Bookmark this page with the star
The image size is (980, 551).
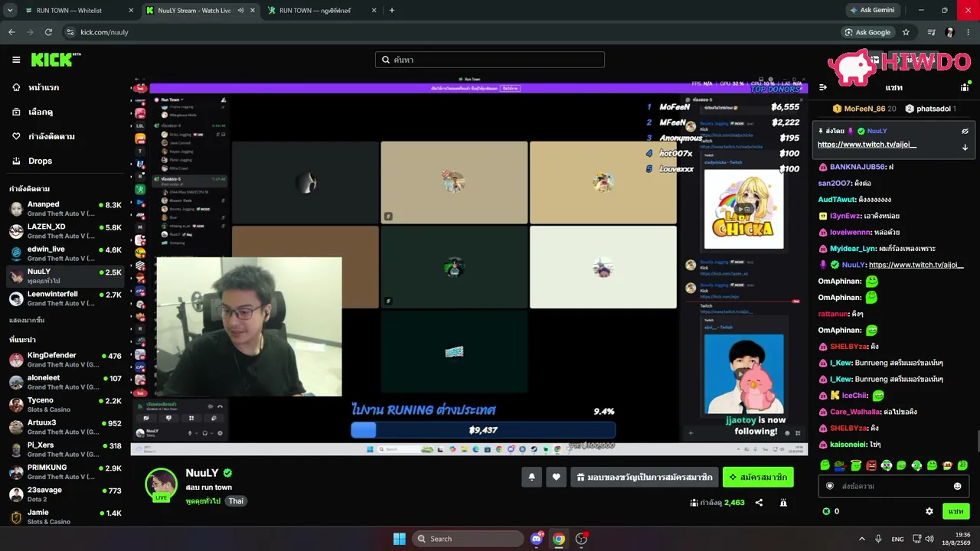[906, 32]
